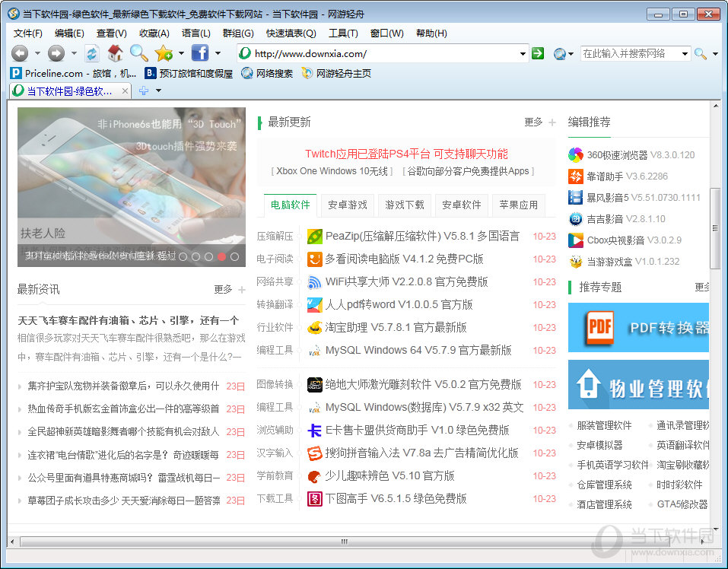
Task: Click the Forward navigation arrow button
Action: coord(56,53)
